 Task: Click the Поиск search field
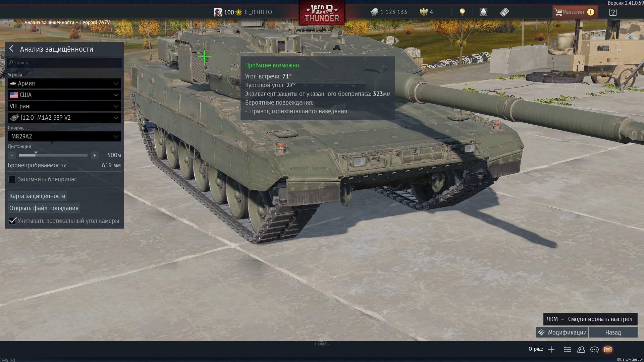pos(64,63)
